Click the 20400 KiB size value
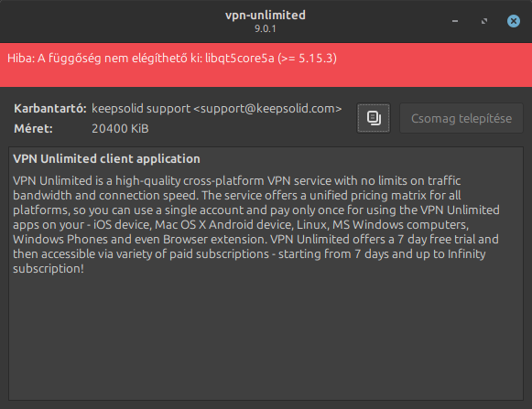 pos(120,128)
